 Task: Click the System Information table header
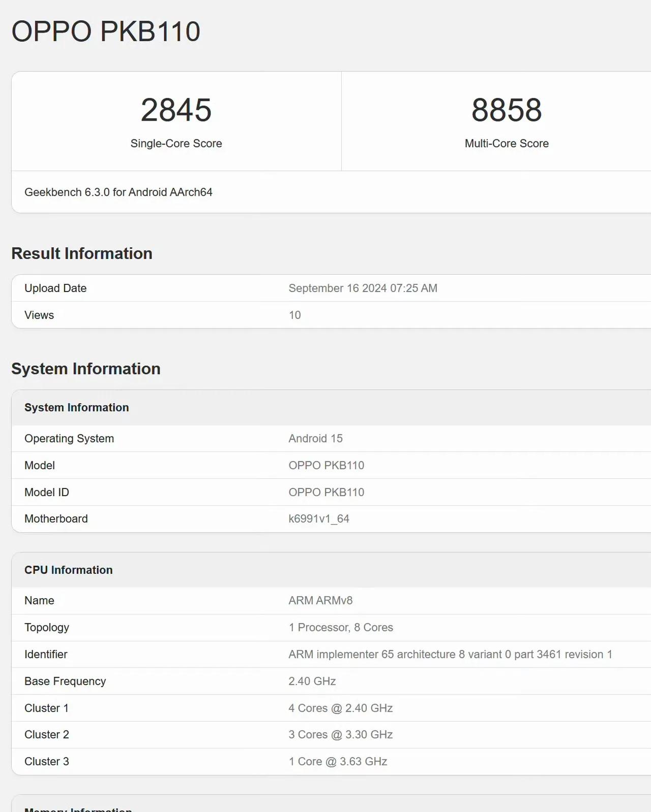(77, 408)
